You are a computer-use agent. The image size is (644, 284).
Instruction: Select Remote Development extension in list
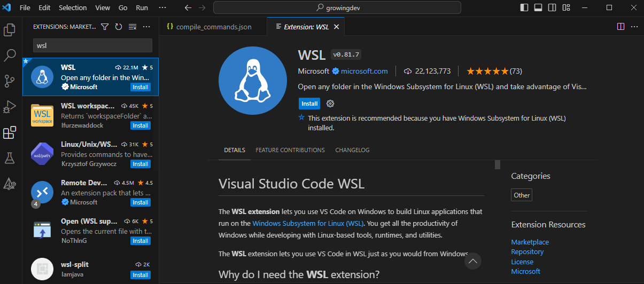click(91, 192)
